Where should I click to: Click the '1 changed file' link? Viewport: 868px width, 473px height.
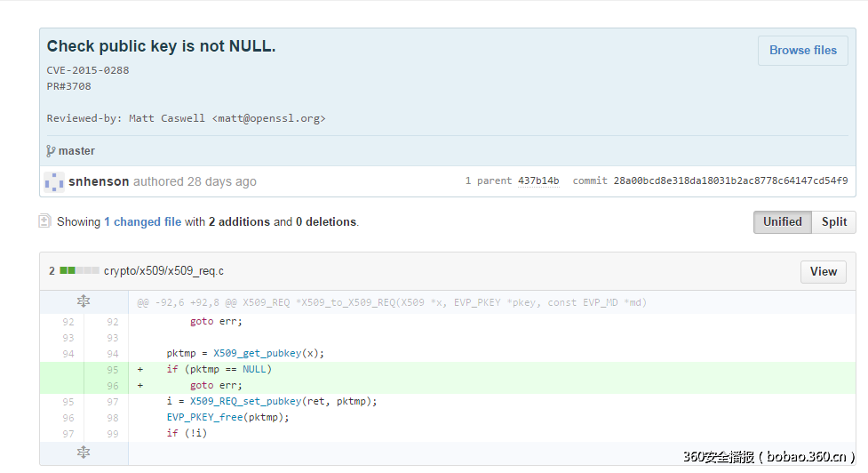[142, 222]
